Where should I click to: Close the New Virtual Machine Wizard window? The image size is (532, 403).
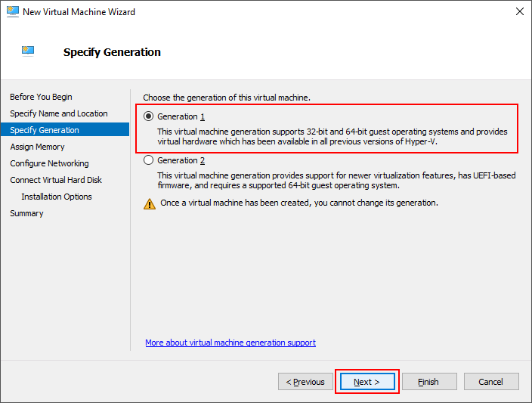tap(519, 11)
